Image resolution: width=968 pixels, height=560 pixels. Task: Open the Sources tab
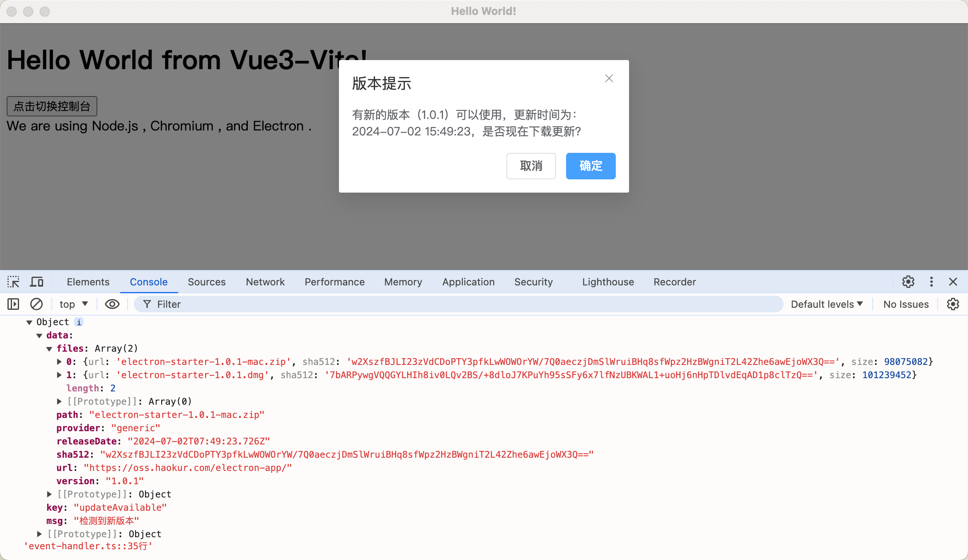click(207, 282)
